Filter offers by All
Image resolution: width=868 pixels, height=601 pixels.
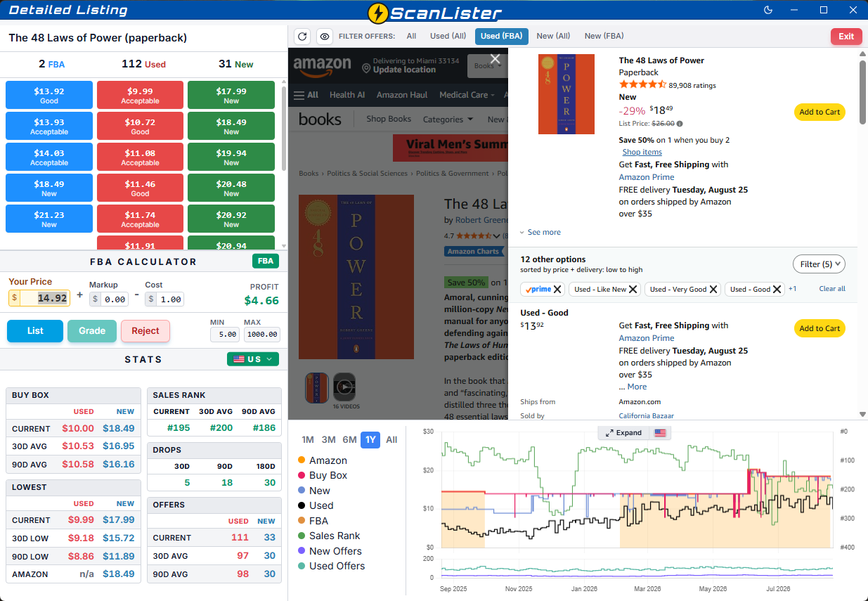[411, 37]
